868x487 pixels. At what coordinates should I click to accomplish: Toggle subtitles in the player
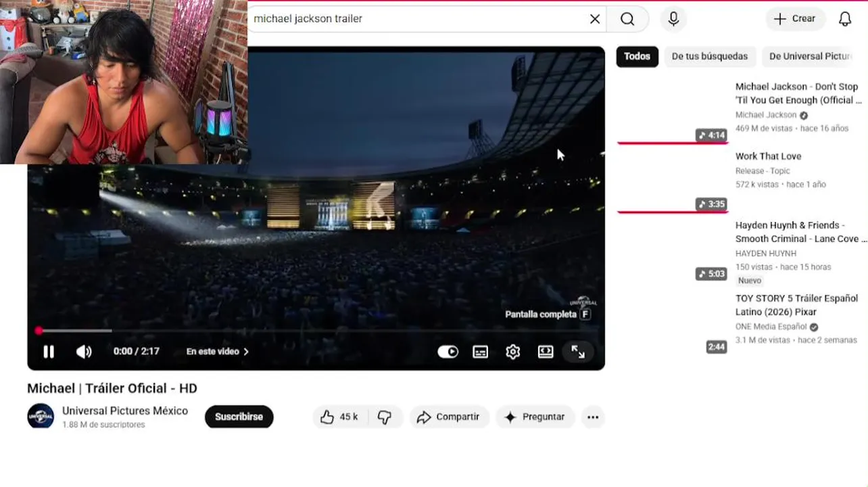(x=481, y=352)
